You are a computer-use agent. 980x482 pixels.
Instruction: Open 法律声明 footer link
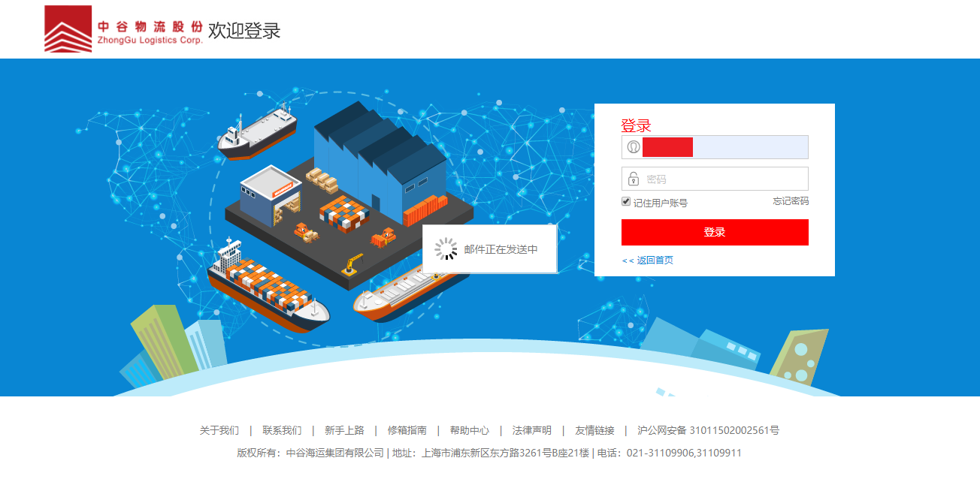532,430
